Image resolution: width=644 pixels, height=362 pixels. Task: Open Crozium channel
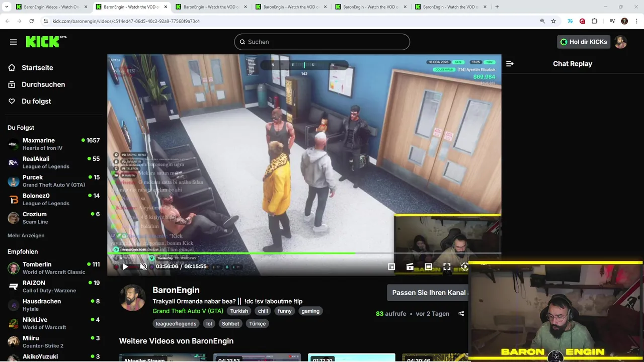point(53,218)
